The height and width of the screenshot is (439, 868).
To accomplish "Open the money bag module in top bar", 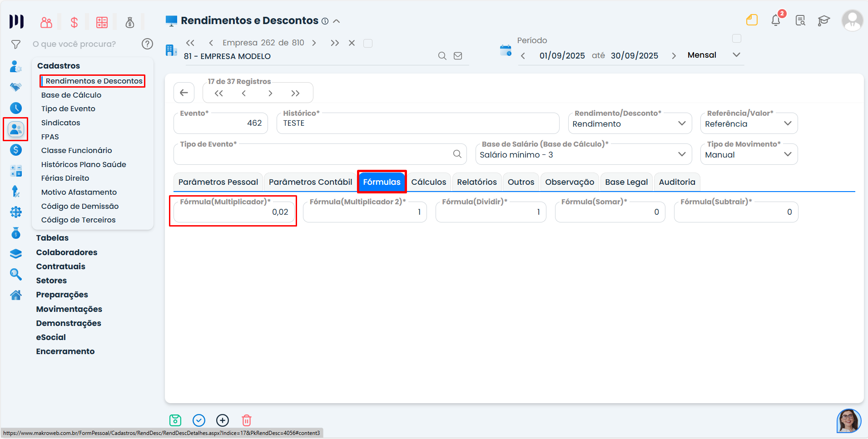I will [130, 22].
